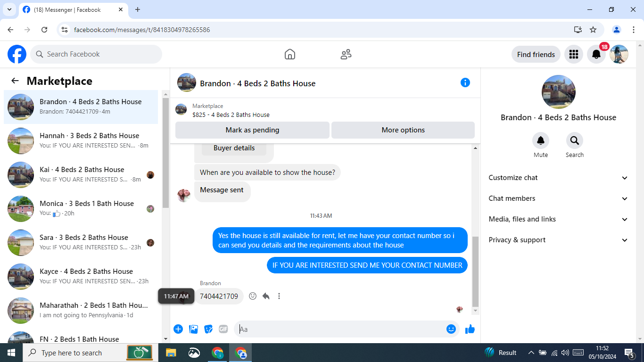
Task: Click message 'When are you available to show the house?'
Action: pyautogui.click(x=267, y=173)
